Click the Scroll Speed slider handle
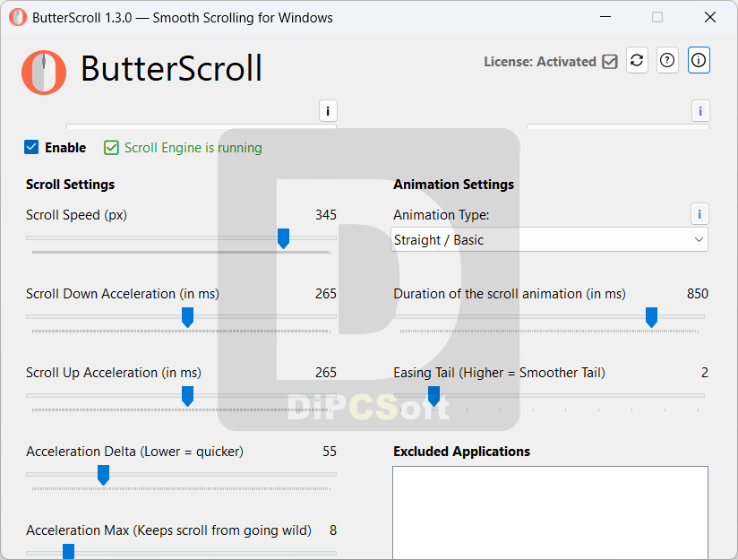The image size is (738, 560). click(283, 239)
